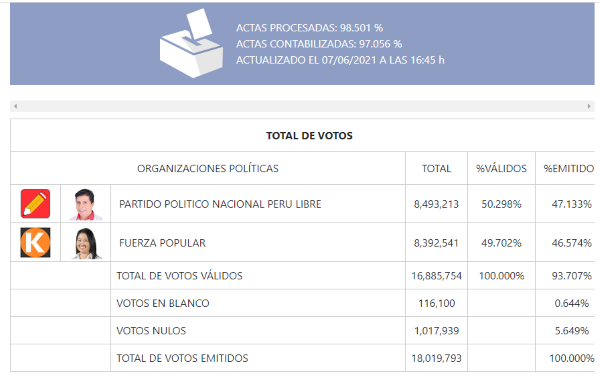Click PARTIDO POLITICO NACIONAL PERU LIBRE name
The image size is (600, 380).
pos(220,204)
